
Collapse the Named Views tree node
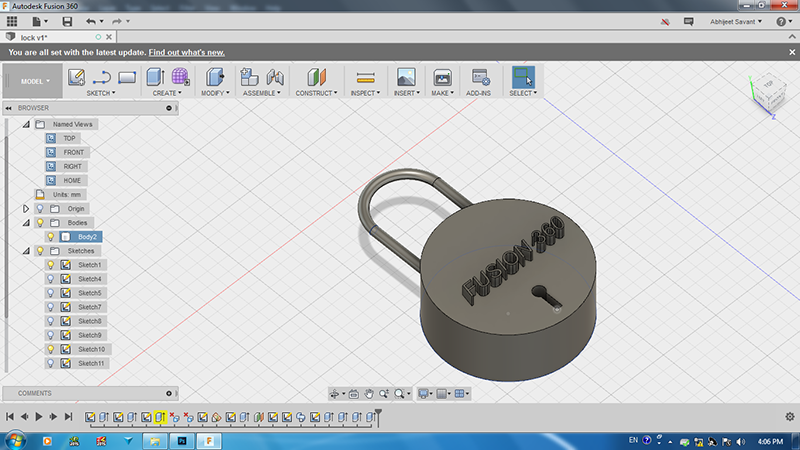point(26,124)
